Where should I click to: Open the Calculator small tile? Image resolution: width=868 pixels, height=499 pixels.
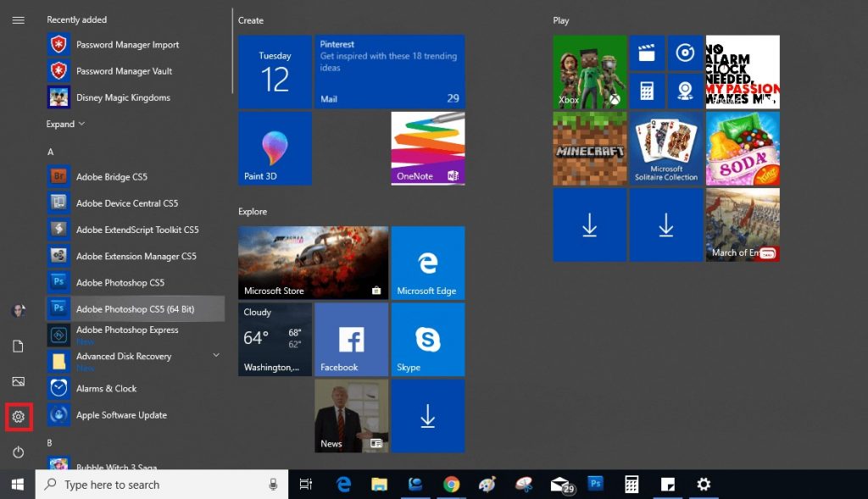coord(647,91)
